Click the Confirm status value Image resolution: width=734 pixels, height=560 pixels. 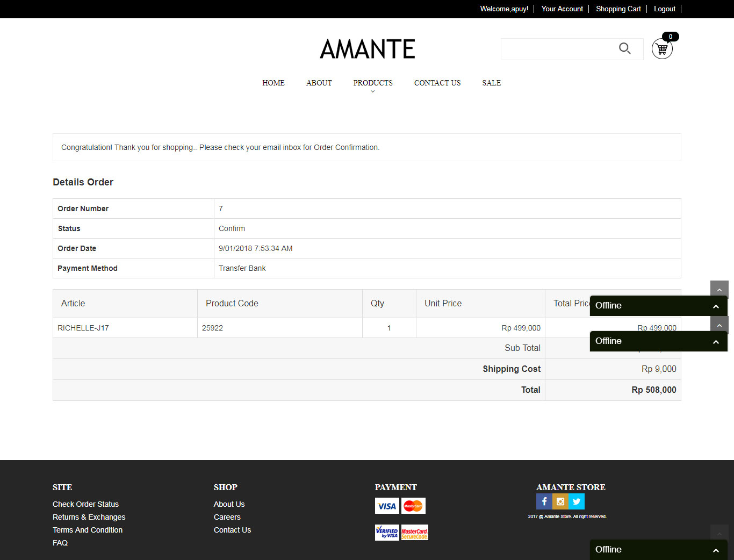coord(232,228)
